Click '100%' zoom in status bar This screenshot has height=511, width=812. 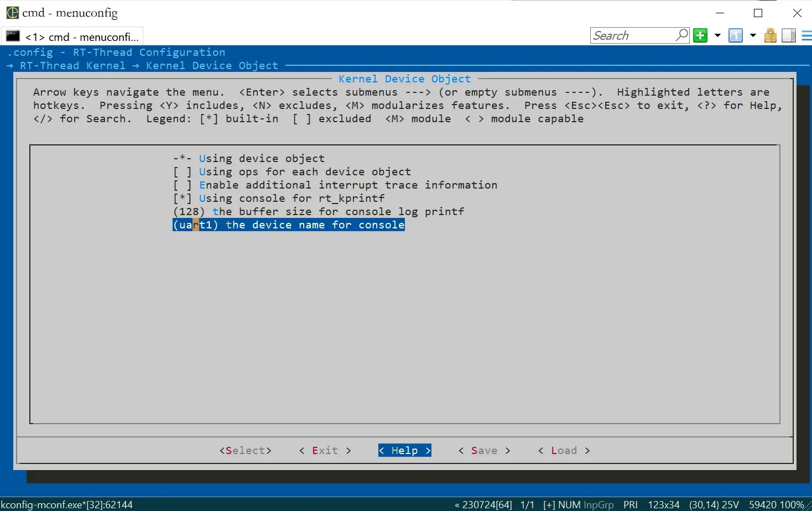pos(792,504)
